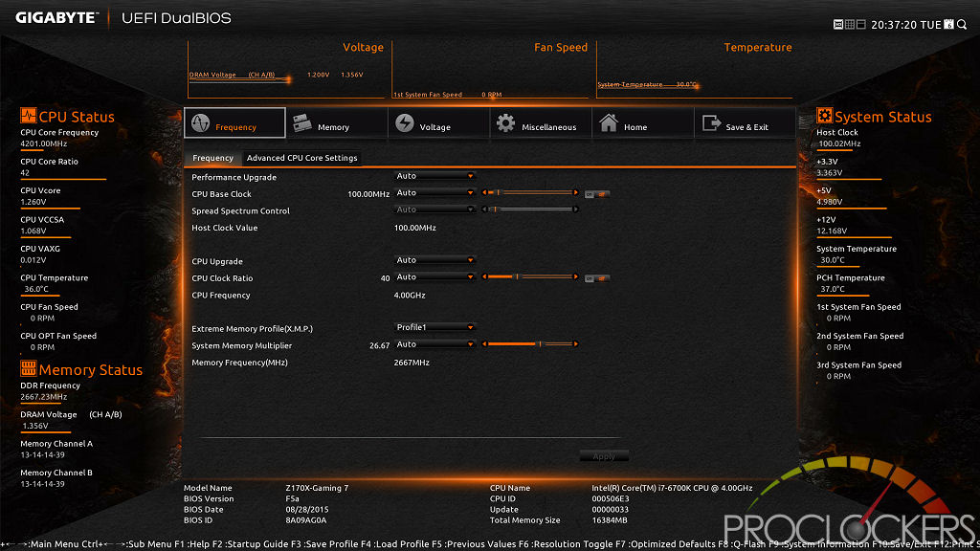Click the Home house icon
The height and width of the screenshot is (551, 980).
pyautogui.click(x=608, y=122)
